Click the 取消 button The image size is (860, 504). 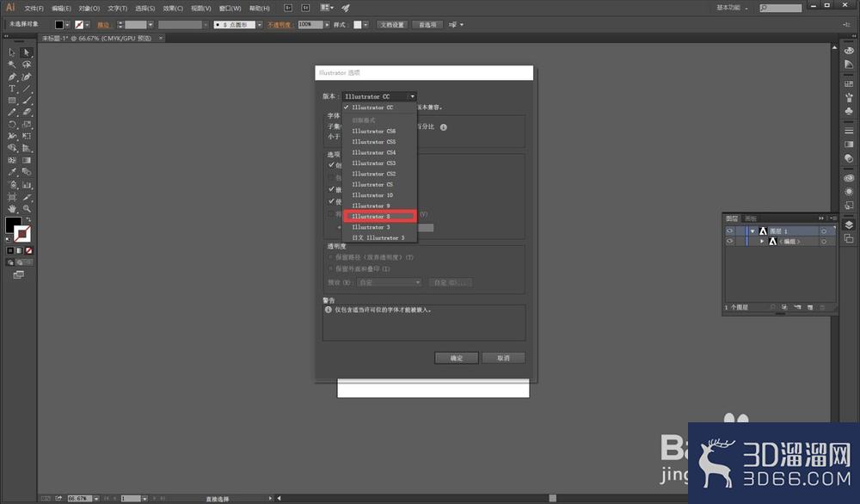(503, 358)
